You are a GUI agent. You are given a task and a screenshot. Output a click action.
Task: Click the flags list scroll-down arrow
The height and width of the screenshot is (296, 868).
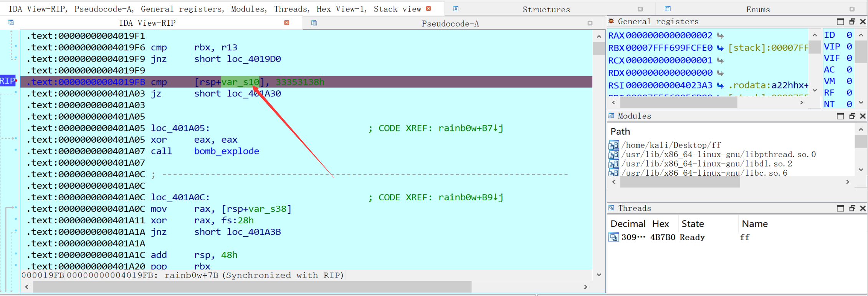click(861, 103)
